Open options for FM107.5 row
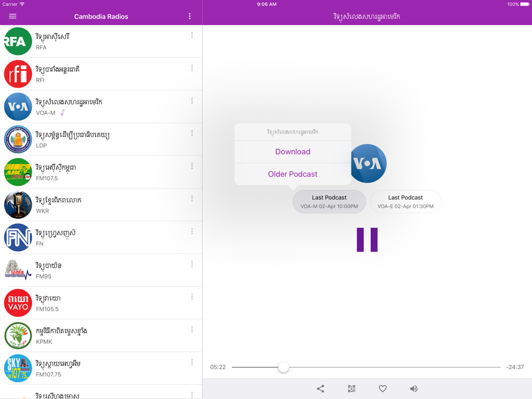This screenshot has height=399, width=532. [192, 166]
